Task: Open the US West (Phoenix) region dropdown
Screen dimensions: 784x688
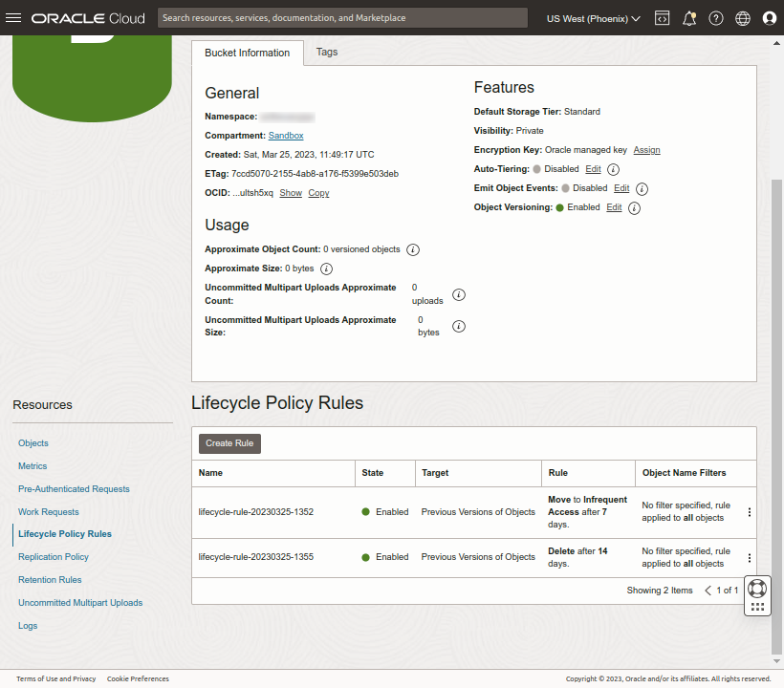Action: tap(592, 17)
